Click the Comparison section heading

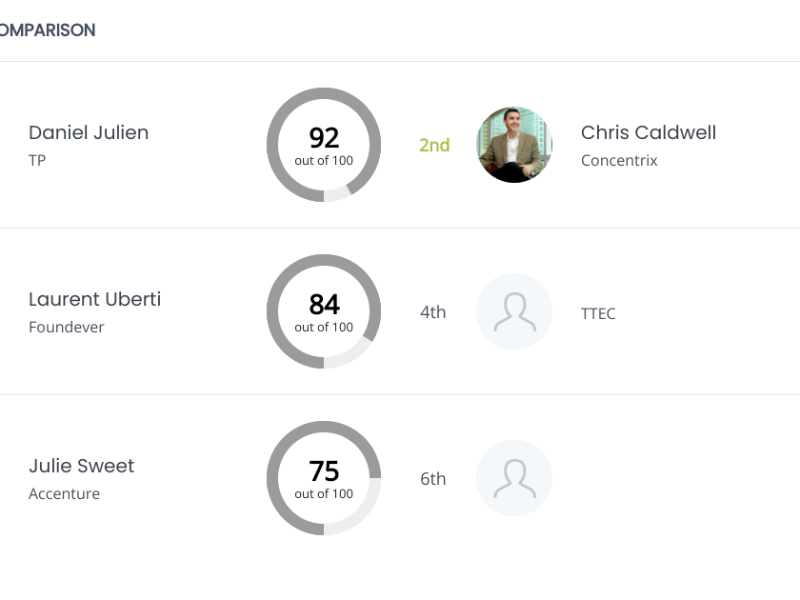coord(47,30)
